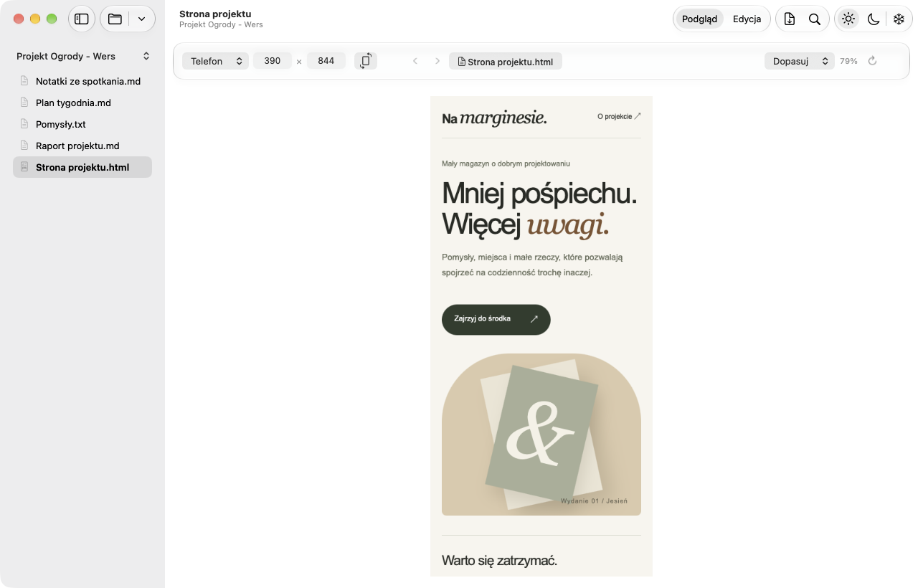This screenshot has width=918, height=588.
Task: Go forward with the right arrow
Action: tap(437, 61)
